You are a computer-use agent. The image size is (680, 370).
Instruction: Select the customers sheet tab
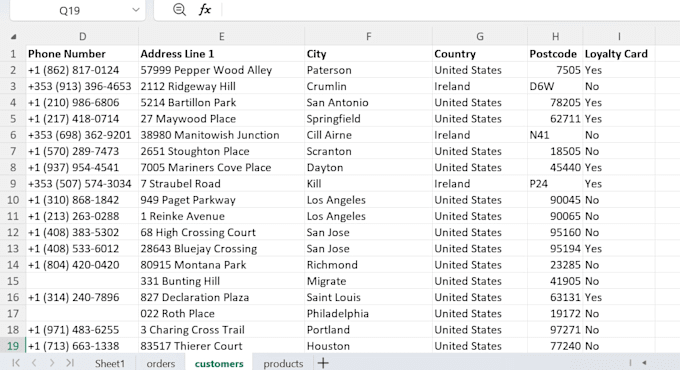point(219,363)
